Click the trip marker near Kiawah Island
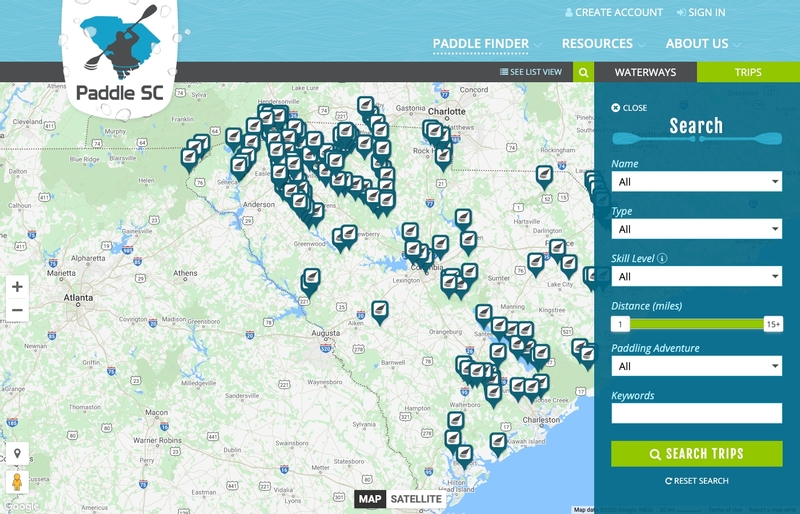This screenshot has height=514, width=800. (498, 443)
